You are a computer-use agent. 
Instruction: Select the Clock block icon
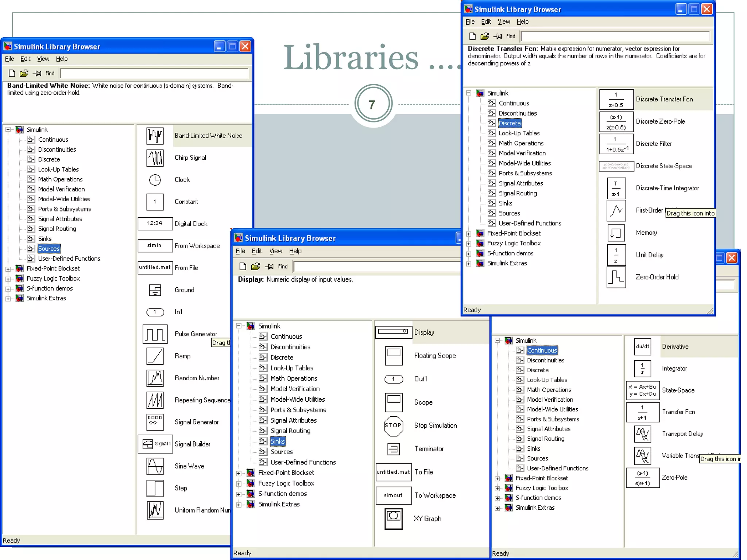pos(155,180)
